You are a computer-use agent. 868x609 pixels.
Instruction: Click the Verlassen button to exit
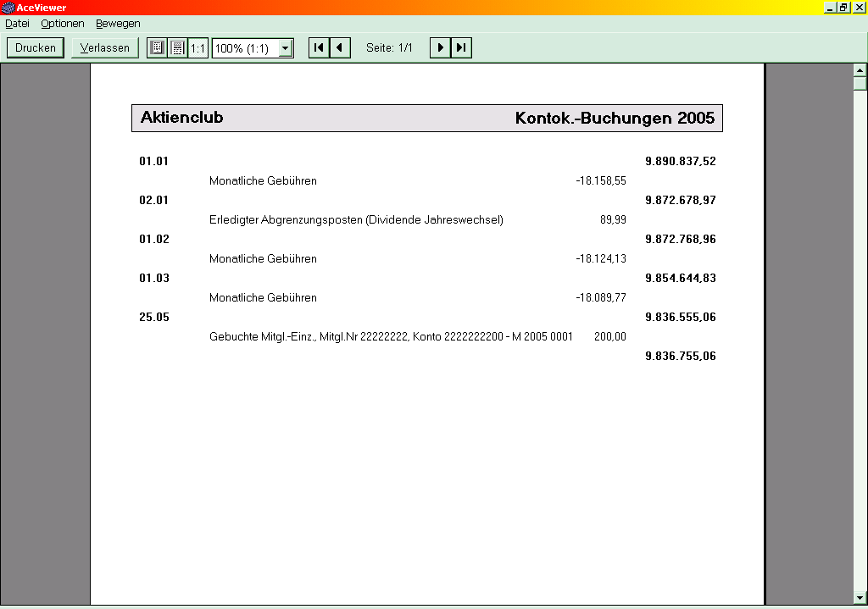click(104, 47)
